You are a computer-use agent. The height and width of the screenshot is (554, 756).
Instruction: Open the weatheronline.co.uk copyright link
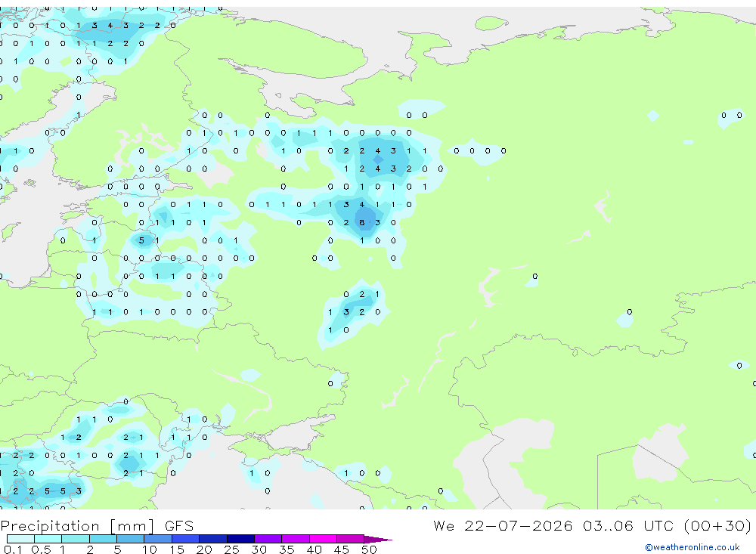point(692,547)
